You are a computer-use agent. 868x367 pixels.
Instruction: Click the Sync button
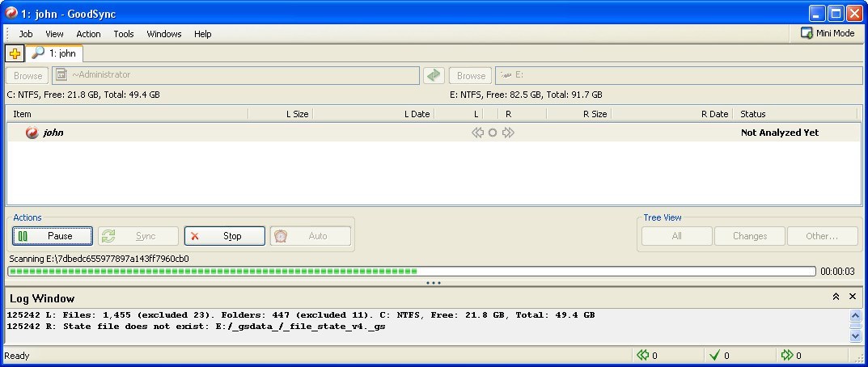[138, 236]
